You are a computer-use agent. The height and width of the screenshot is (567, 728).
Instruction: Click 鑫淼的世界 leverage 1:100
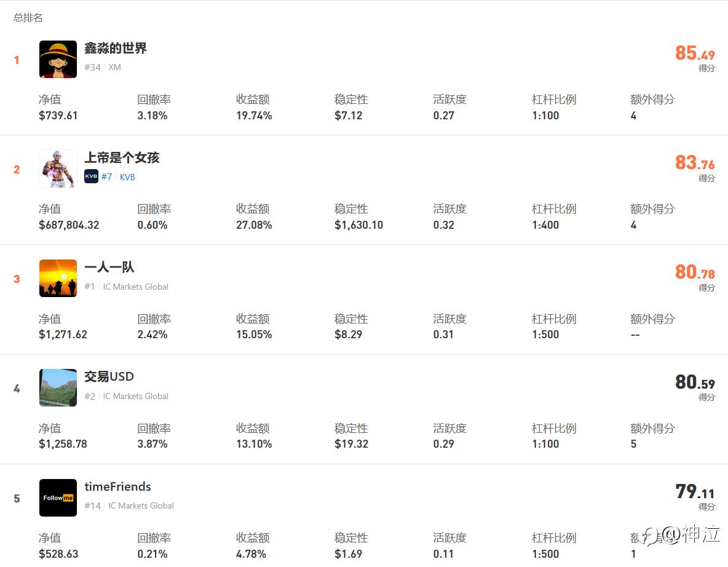click(x=545, y=116)
